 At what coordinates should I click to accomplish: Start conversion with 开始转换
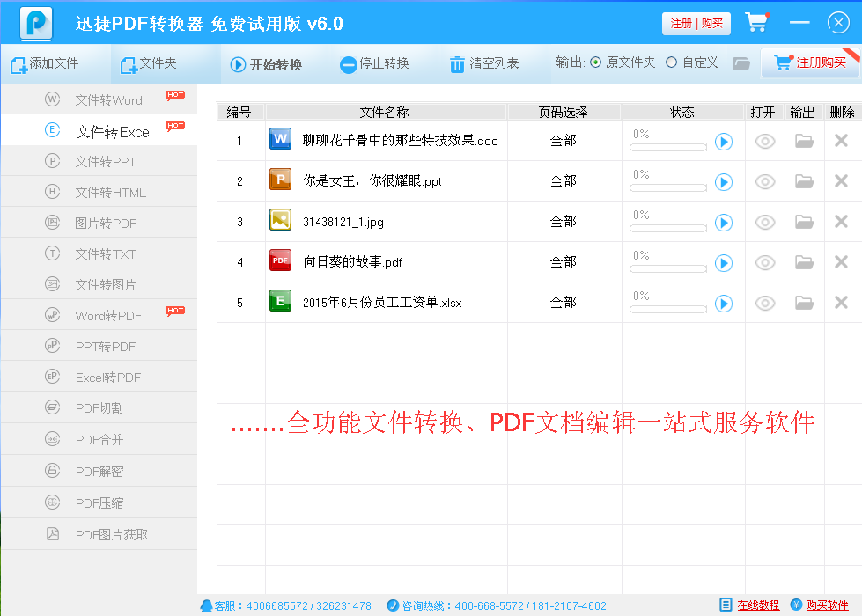tap(266, 64)
